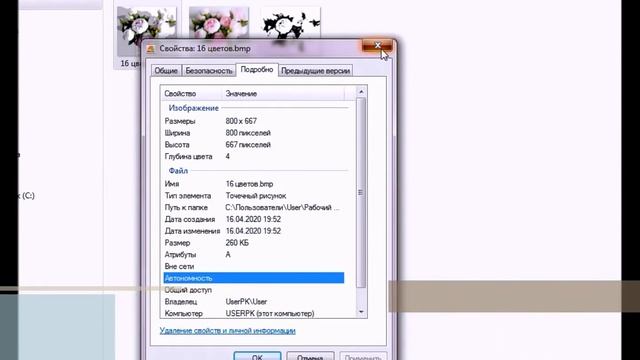Select the Дата изменения row
The width and height of the screenshot is (640, 360).
(x=253, y=231)
